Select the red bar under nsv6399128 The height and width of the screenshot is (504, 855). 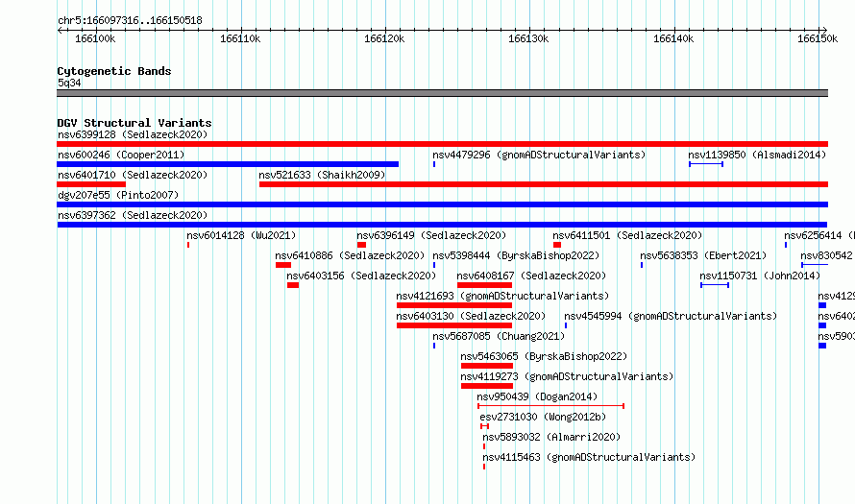[442, 144]
